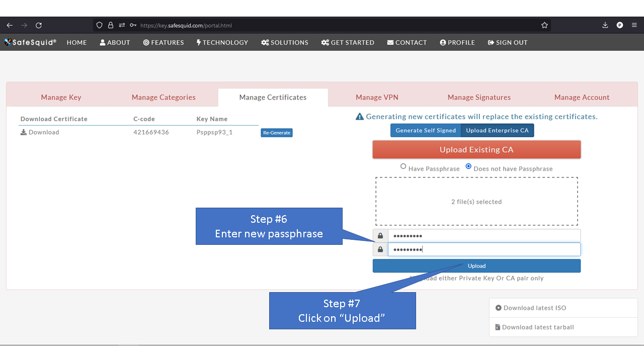Click the download icon beside the certificate Download link
The width and height of the screenshot is (644, 362).
coord(23,132)
